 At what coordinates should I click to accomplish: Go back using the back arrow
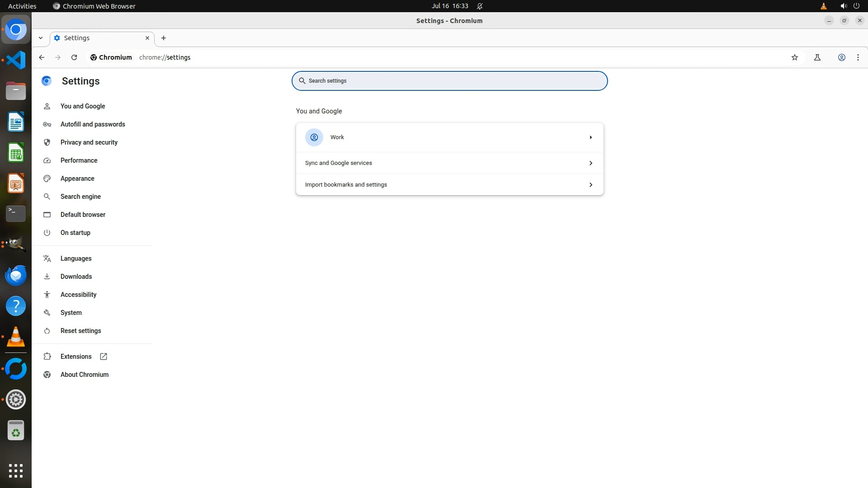pyautogui.click(x=42, y=57)
